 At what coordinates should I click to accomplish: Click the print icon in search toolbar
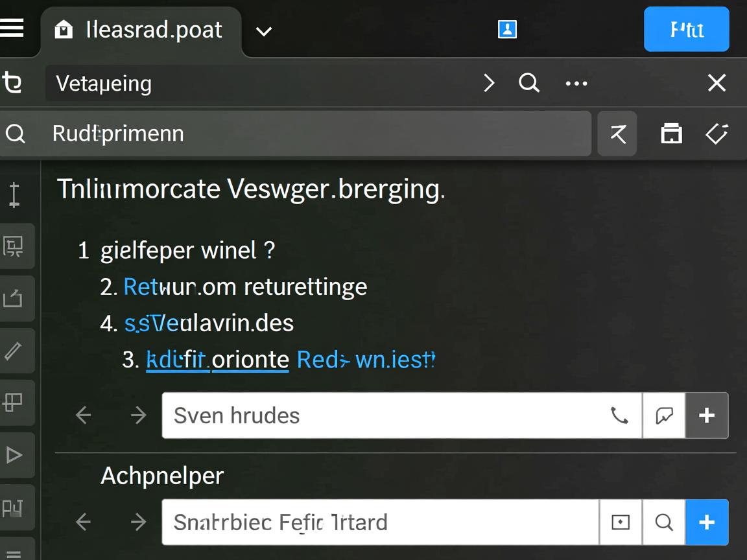[x=671, y=134]
